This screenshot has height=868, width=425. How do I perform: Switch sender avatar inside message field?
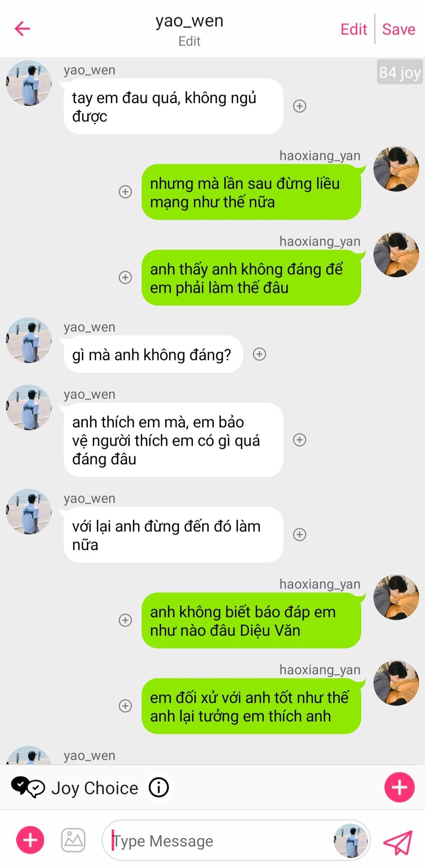[x=351, y=840]
